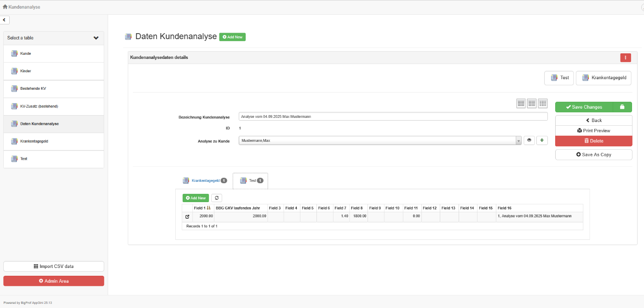Click the Field 16 column header
This screenshot has width=644, height=308.
[x=505, y=208]
